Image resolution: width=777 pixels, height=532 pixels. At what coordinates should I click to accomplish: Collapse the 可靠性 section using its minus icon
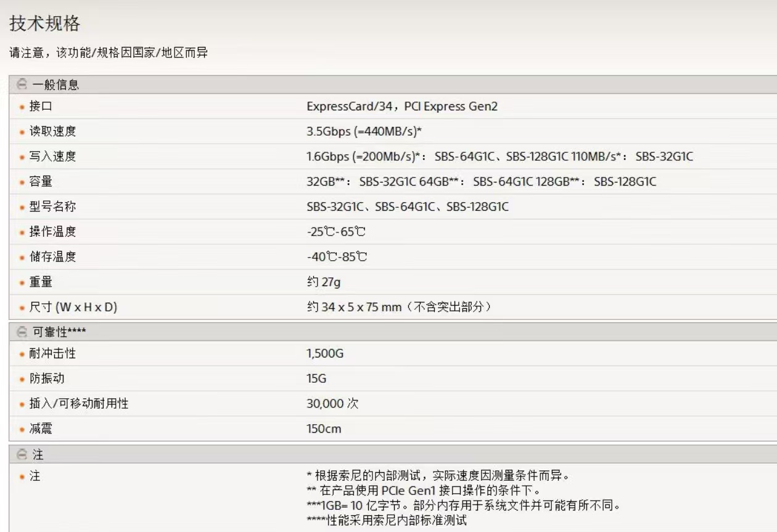point(22,333)
